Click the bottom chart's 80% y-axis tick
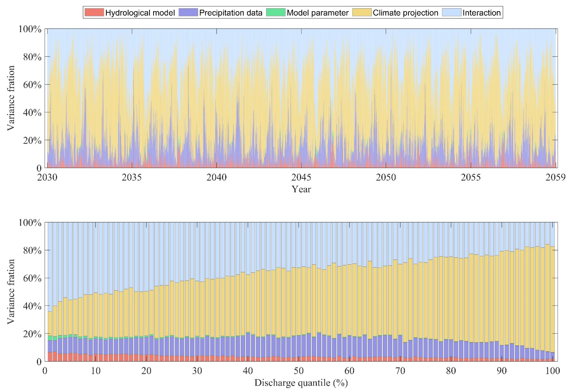This screenshot has width=571, height=392. click(x=32, y=251)
